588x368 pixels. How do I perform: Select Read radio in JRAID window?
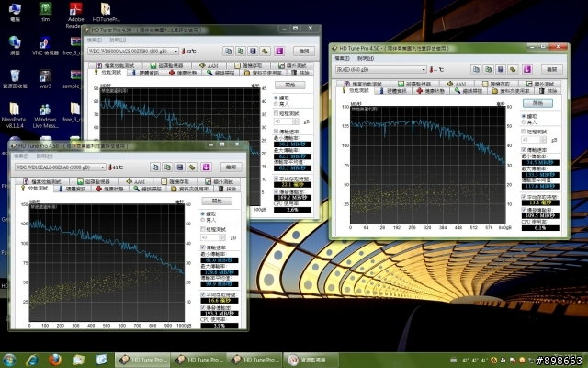point(524,117)
